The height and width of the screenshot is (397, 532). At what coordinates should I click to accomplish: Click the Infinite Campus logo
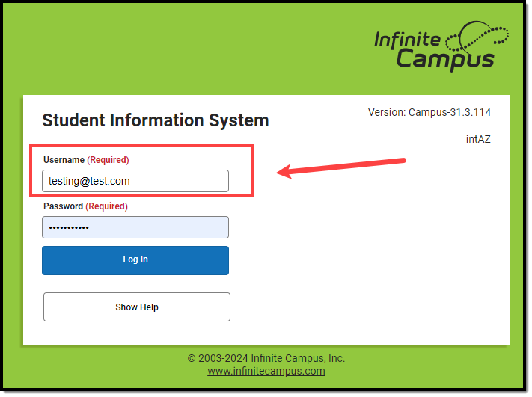(441, 46)
